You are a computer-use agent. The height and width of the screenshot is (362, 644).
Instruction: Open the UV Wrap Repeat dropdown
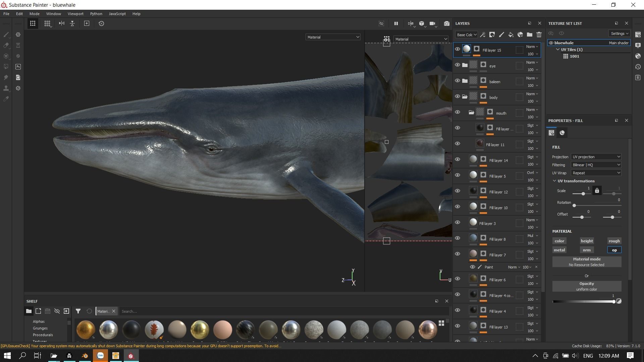click(x=596, y=173)
